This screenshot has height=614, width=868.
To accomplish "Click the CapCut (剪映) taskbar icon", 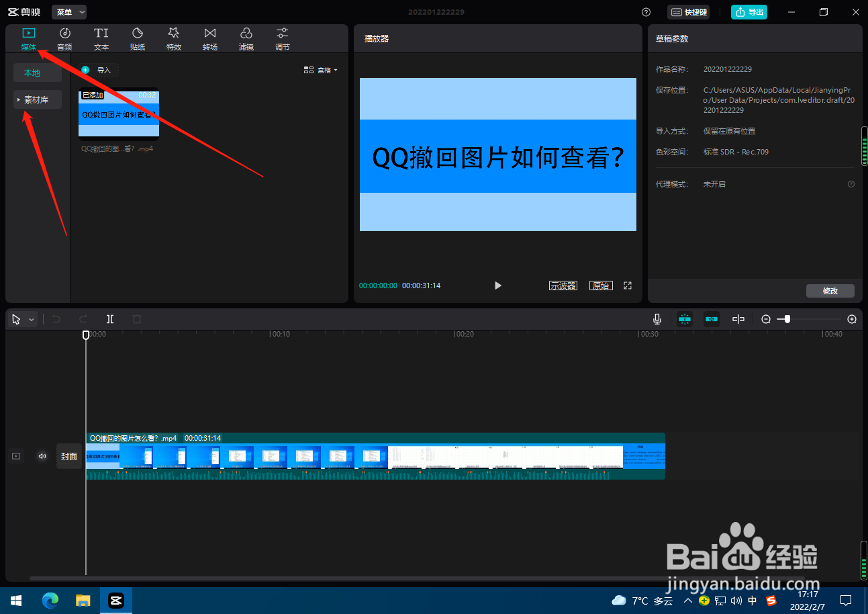I will pos(115,601).
